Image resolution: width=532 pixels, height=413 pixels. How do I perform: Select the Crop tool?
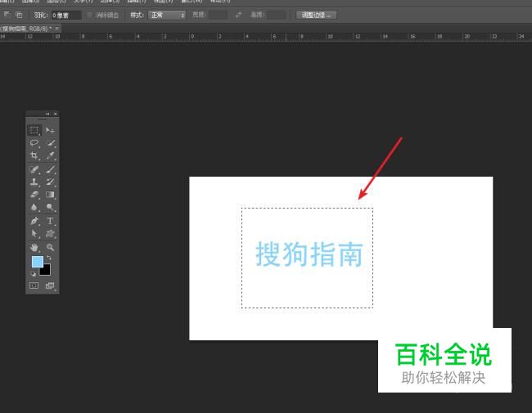(34, 155)
